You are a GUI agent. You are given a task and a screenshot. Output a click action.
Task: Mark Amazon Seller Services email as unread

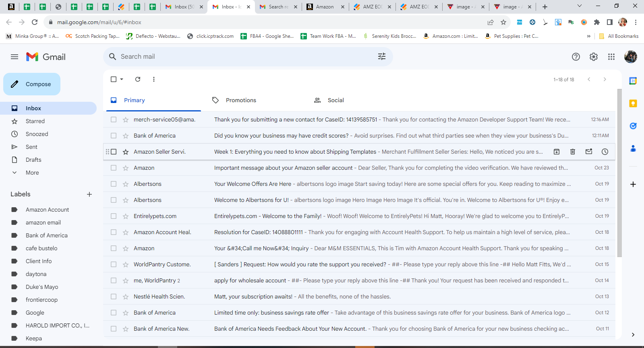(x=589, y=152)
